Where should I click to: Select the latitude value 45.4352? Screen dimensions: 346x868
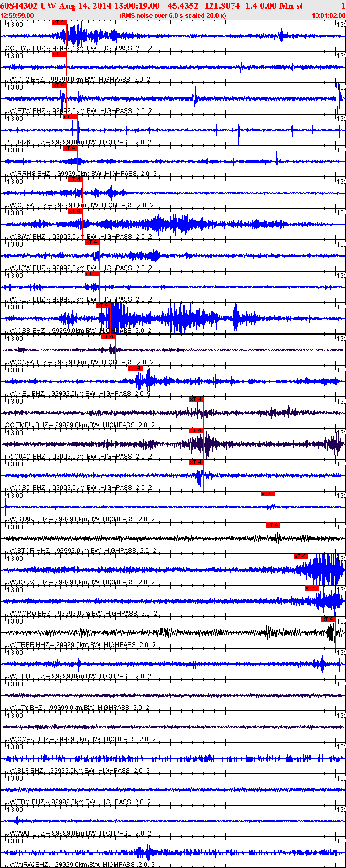tap(183, 6)
